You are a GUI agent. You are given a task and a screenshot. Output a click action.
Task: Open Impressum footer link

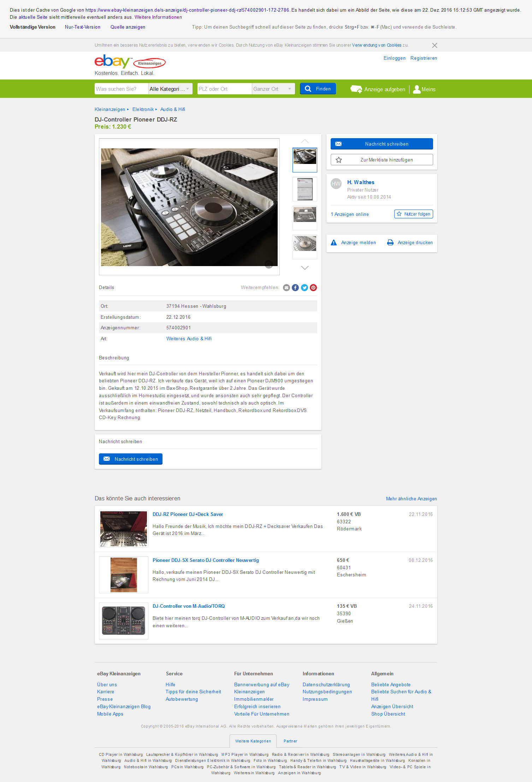(315, 699)
